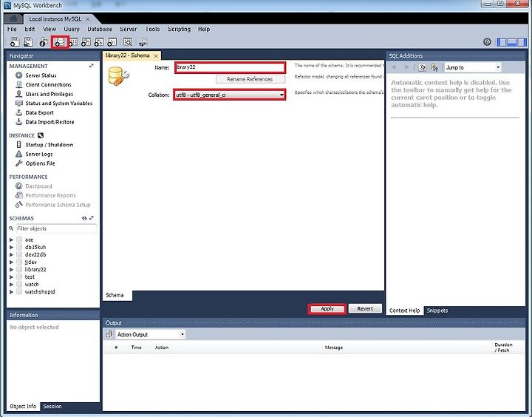Toggle the bottom output panel visibility
The image size is (532, 417).
[511, 42]
